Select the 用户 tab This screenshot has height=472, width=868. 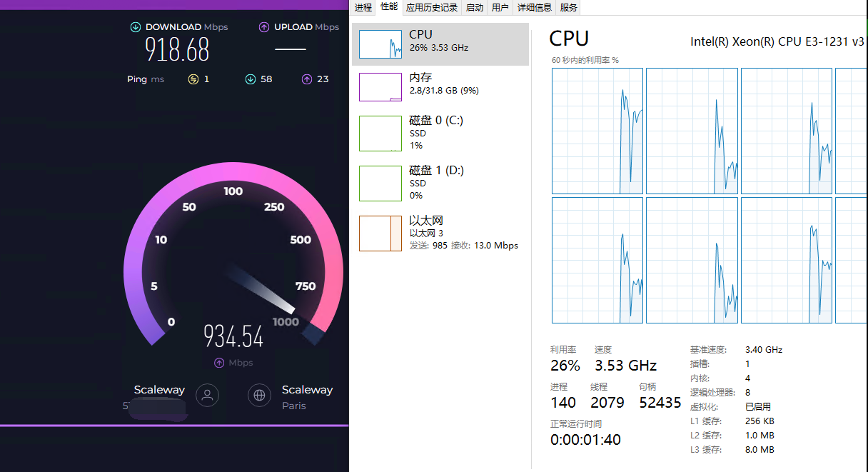[x=500, y=8]
